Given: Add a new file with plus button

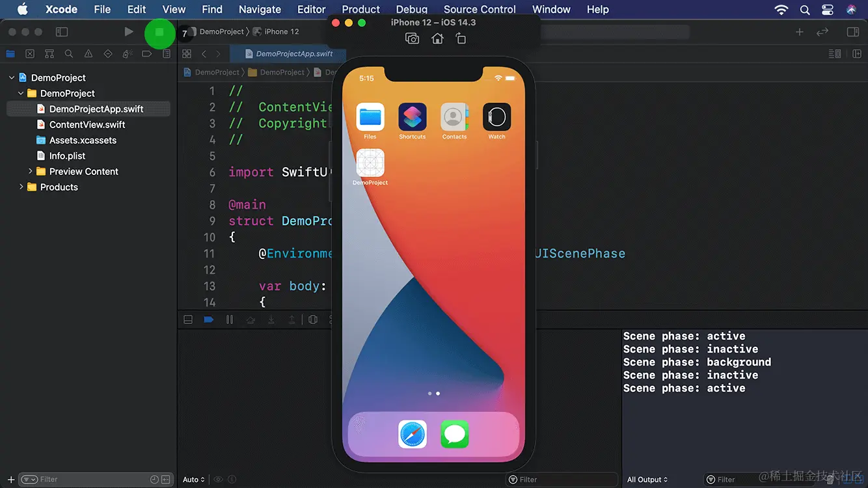Looking at the screenshot, I should (x=11, y=480).
